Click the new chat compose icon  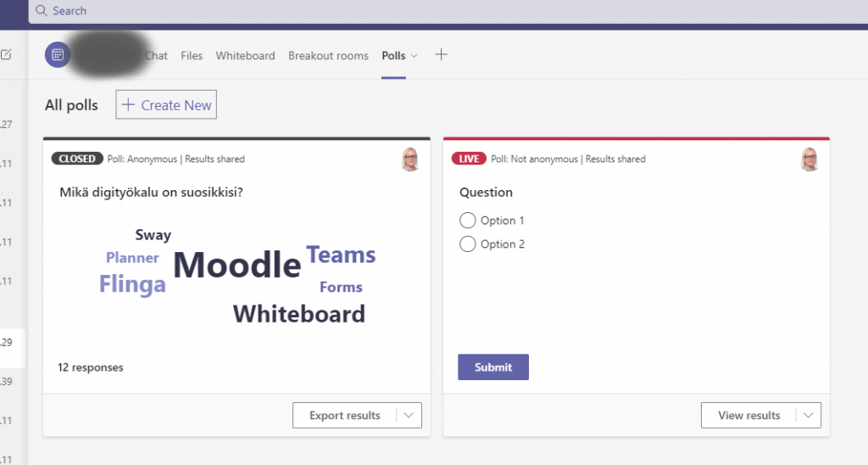pyautogui.click(x=7, y=55)
